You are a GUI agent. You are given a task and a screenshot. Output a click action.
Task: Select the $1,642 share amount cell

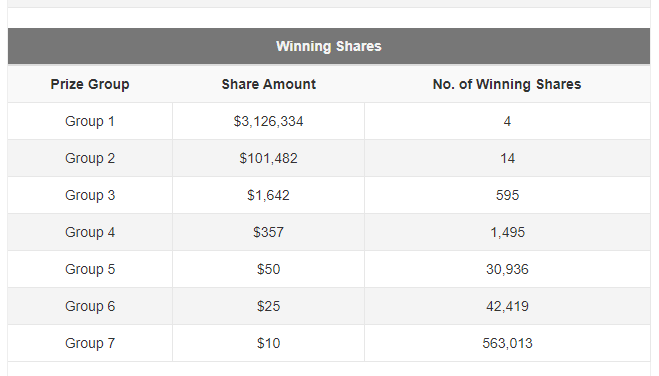(x=269, y=195)
